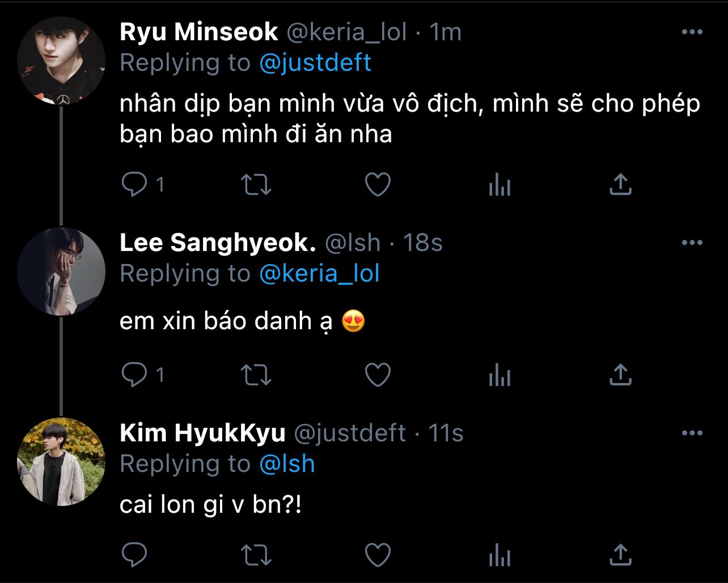This screenshot has height=583, width=728.
Task: Like Lee Sanghyeok's tweet
Action: pyautogui.click(x=378, y=375)
